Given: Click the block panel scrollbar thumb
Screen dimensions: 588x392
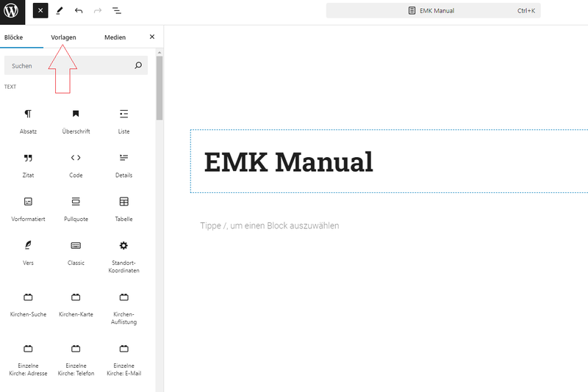Looking at the screenshot, I should (x=159, y=88).
